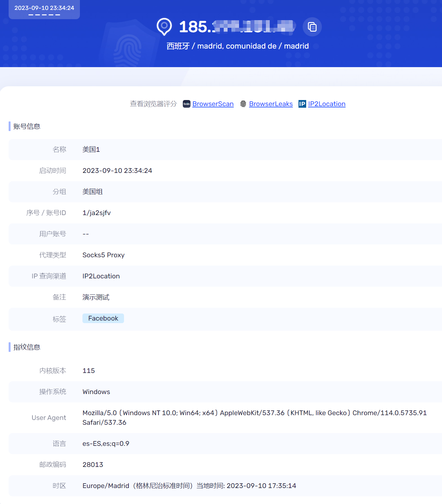Image resolution: width=442 pixels, height=504 pixels.
Task: Click the location pin icon beside IP
Action: pos(164,27)
